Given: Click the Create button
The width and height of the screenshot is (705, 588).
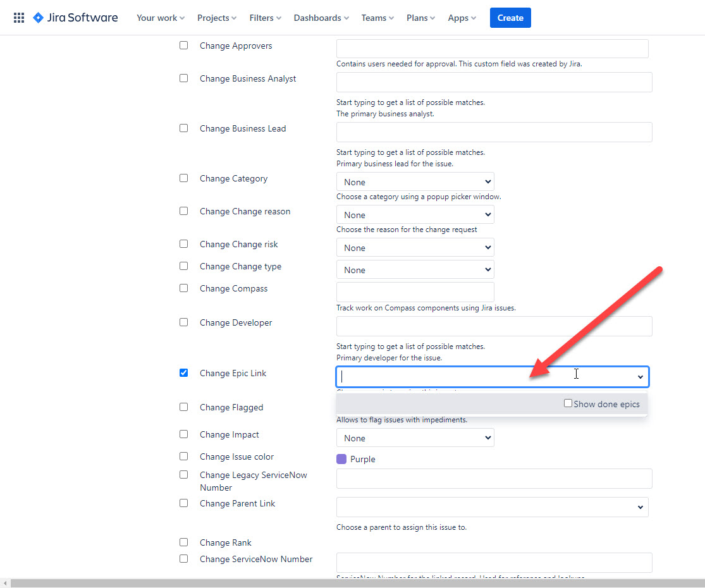Looking at the screenshot, I should tap(510, 18).
